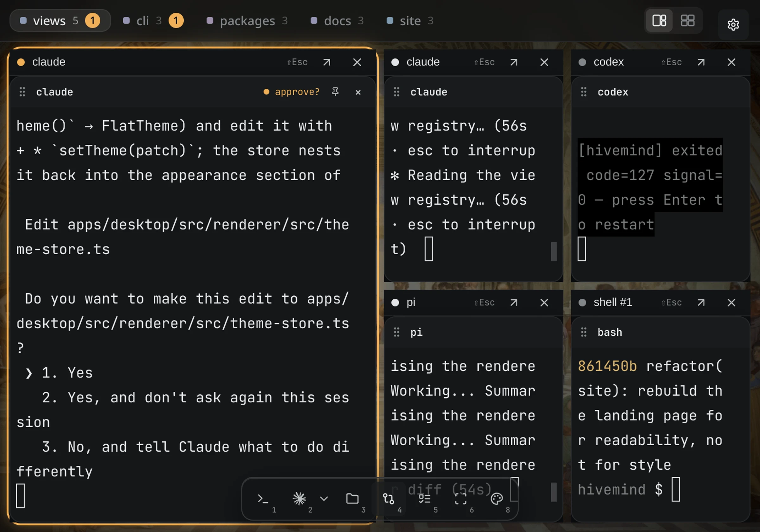Toggle focus frame icon in the dock
This screenshot has width=760, height=532.
[460, 498]
